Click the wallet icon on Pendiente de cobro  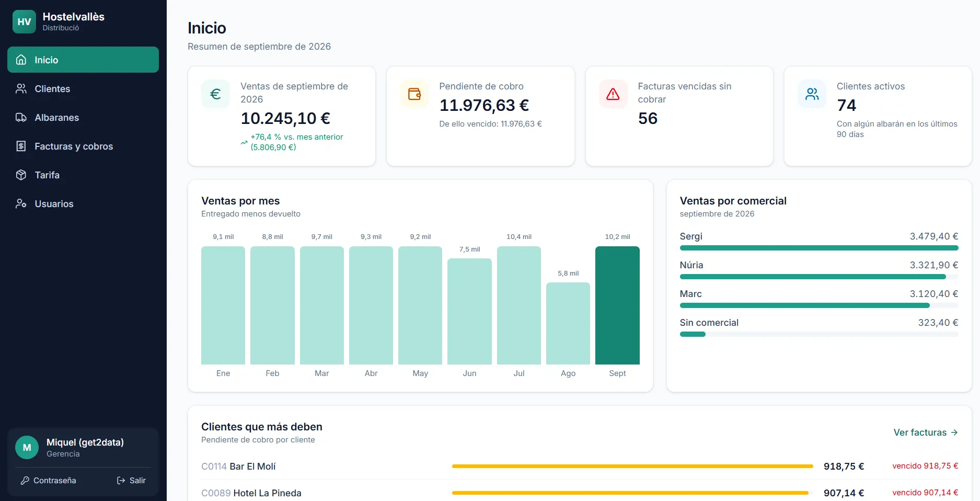pos(414,94)
